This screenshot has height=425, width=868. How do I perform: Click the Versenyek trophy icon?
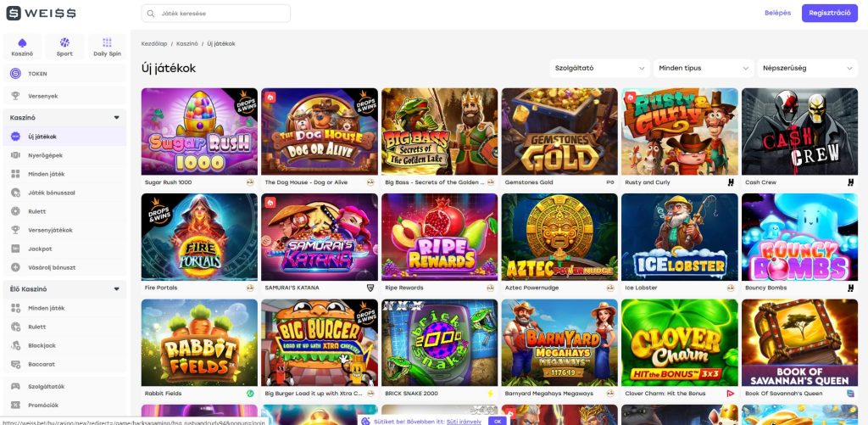pos(16,96)
